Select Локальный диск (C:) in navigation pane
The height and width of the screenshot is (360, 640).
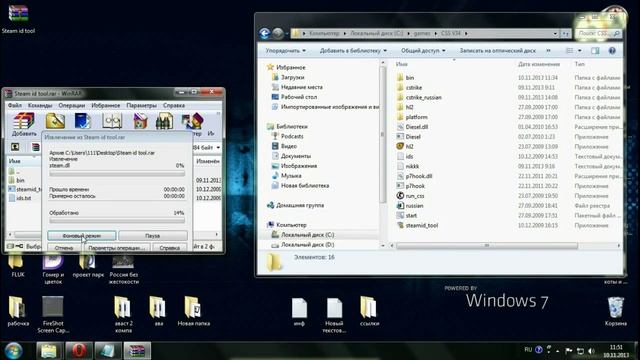pos(307,235)
